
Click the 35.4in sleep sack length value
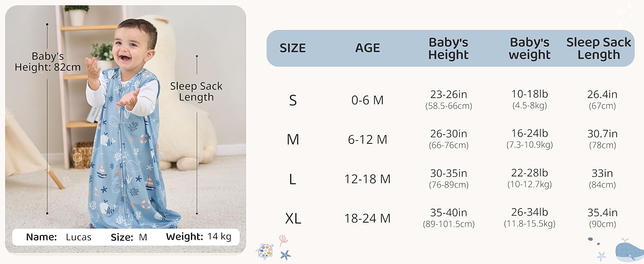602,213
